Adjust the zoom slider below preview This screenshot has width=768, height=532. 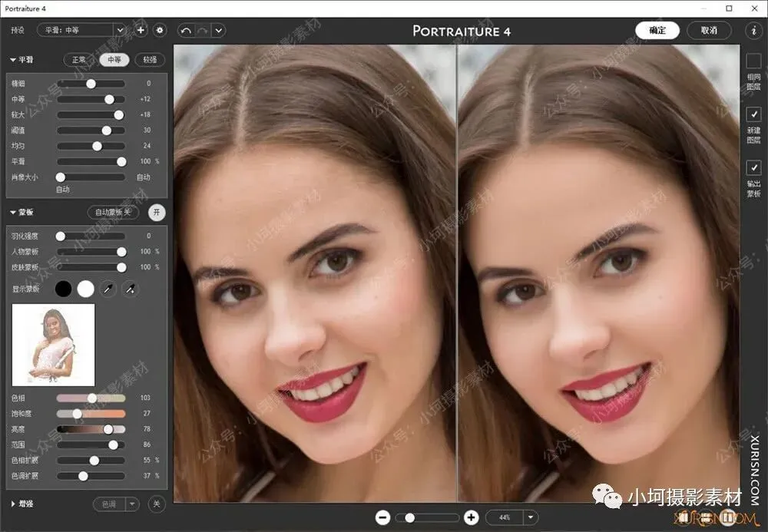click(410, 518)
